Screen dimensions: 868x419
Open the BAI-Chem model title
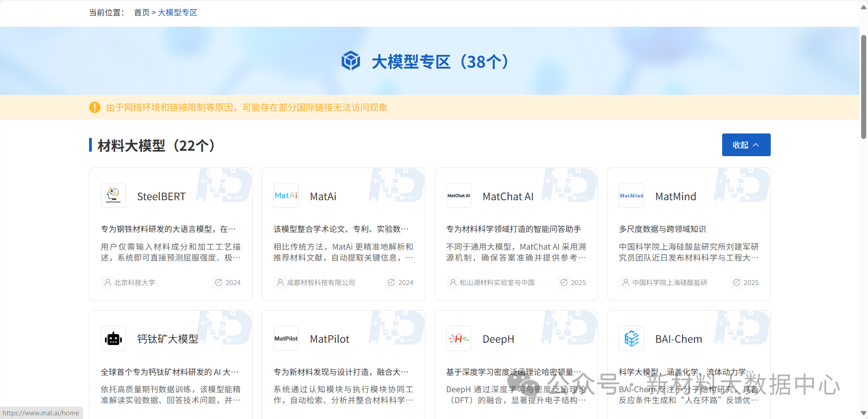click(678, 339)
